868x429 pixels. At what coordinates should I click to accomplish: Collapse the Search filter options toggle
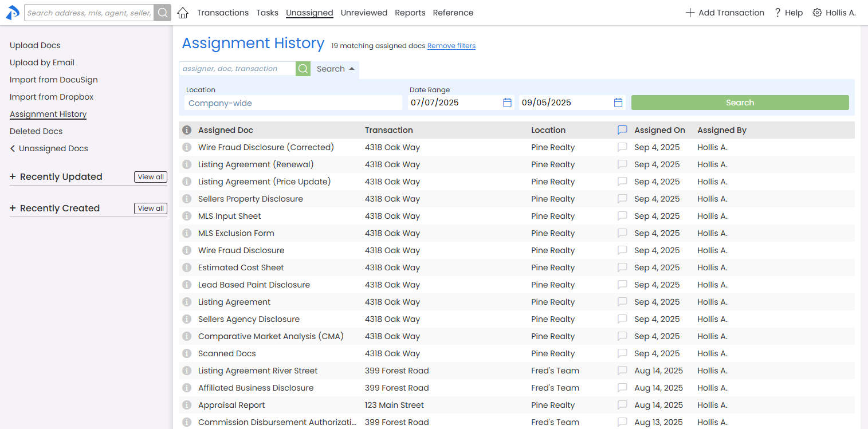(336, 69)
